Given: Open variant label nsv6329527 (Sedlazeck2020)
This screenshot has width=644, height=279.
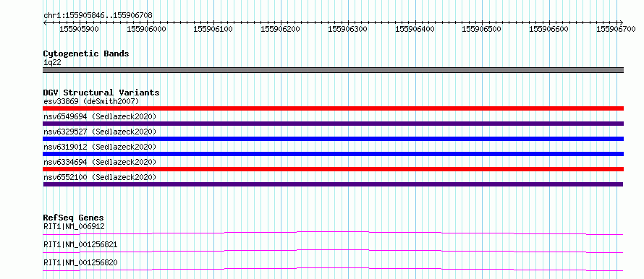Looking at the screenshot, I should (100, 132).
